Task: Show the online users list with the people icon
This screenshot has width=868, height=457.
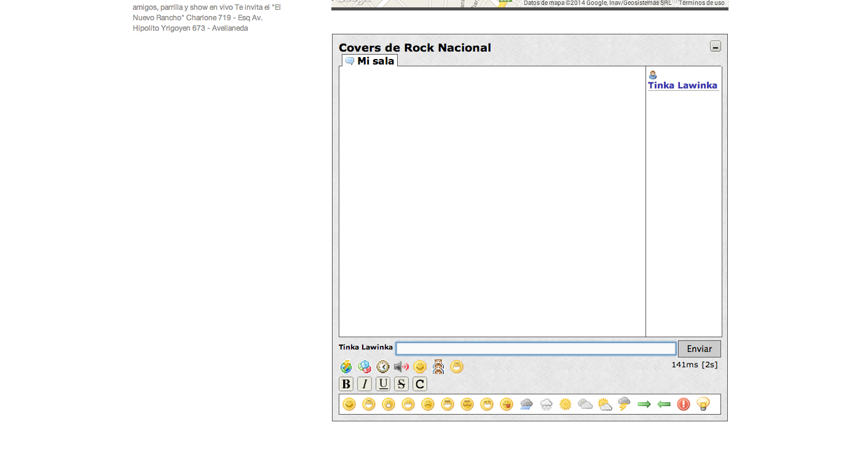Action: pos(438,367)
